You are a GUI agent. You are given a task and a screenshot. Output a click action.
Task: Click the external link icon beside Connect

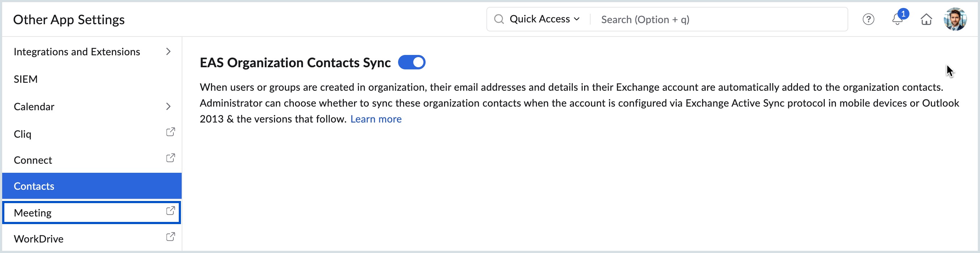pyautogui.click(x=170, y=158)
